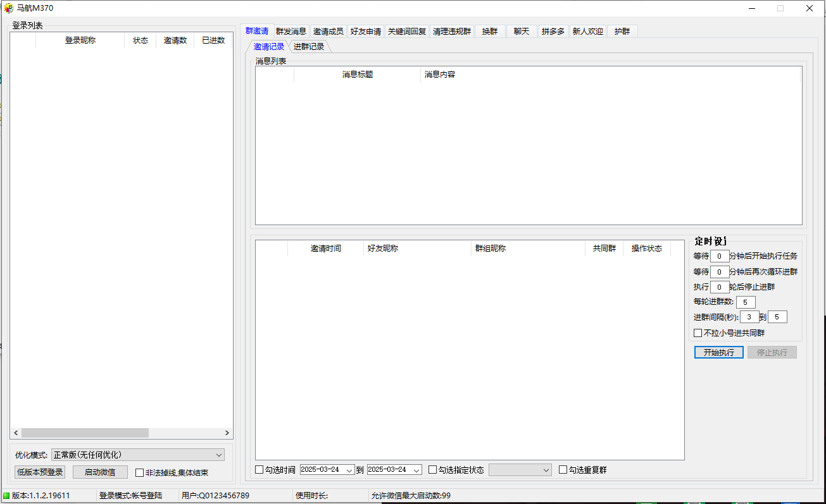Enable 勾选指定状态 checkbox

(433, 470)
